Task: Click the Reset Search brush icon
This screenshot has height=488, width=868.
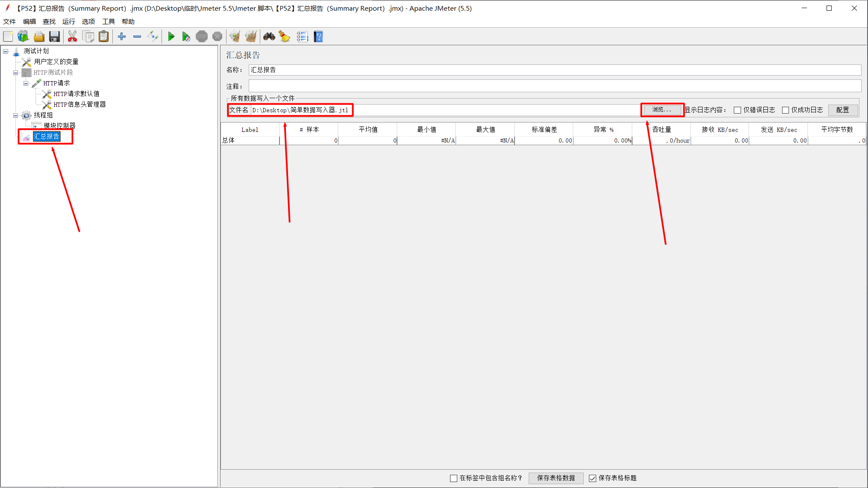Action: pos(285,37)
